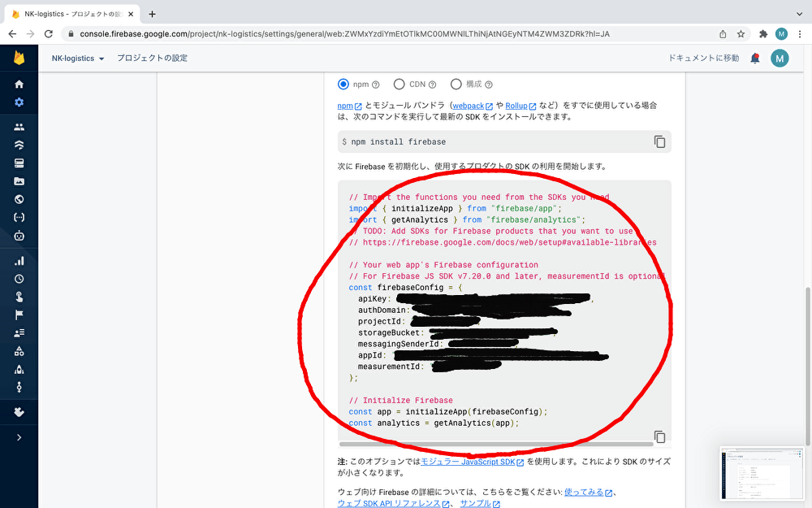Image resolution: width=812 pixels, height=508 pixels.
Task: Reload the page
Action: (x=49, y=33)
